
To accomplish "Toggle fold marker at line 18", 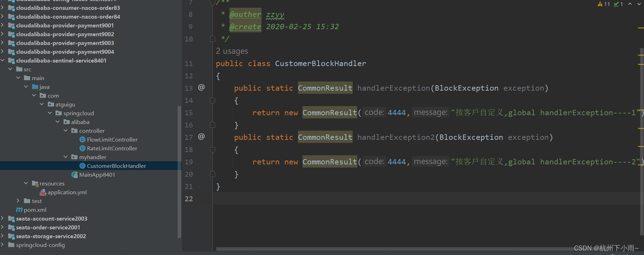I will pyautogui.click(x=212, y=150).
